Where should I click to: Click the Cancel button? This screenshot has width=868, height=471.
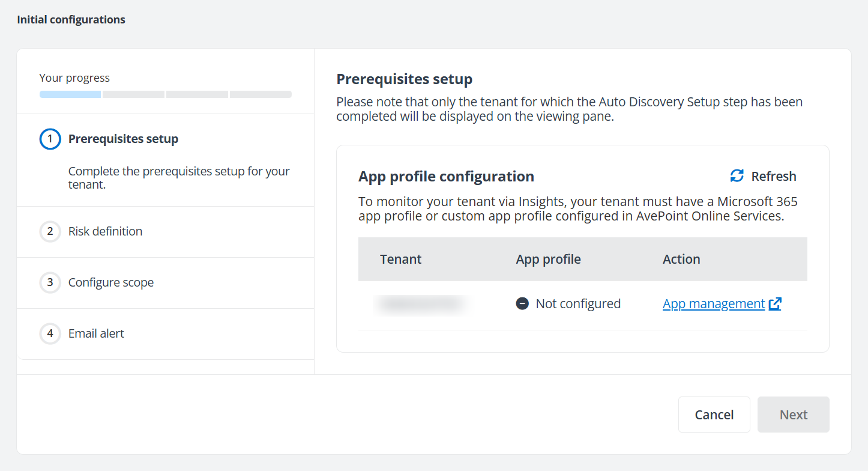pos(714,415)
